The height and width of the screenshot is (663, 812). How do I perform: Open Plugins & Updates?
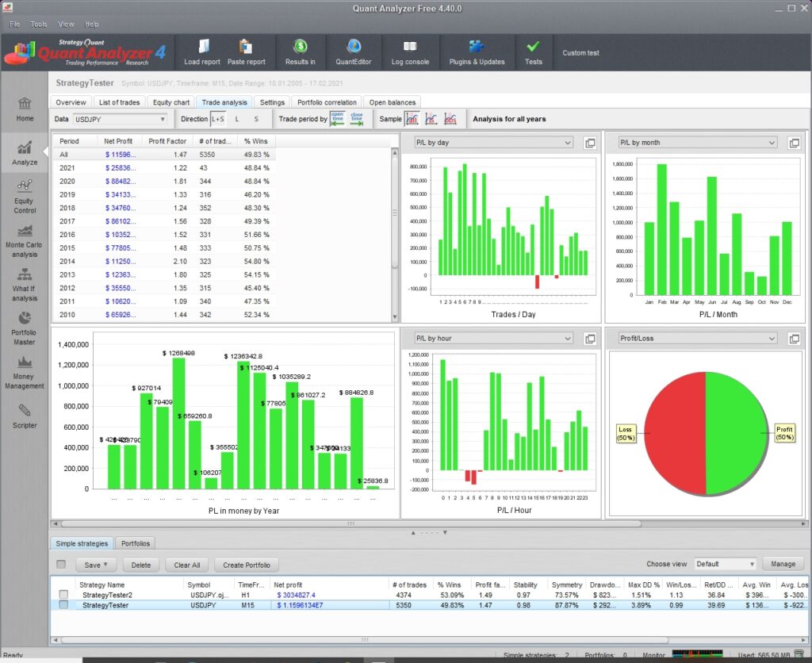477,52
